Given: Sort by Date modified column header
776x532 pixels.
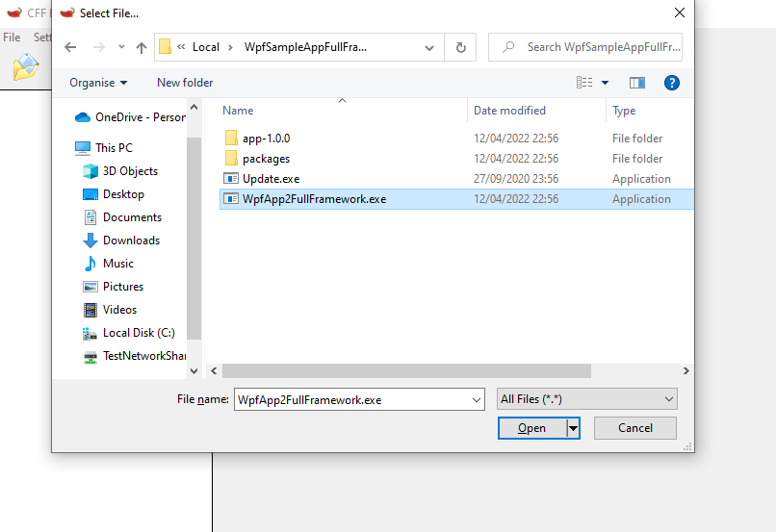Looking at the screenshot, I should point(509,111).
